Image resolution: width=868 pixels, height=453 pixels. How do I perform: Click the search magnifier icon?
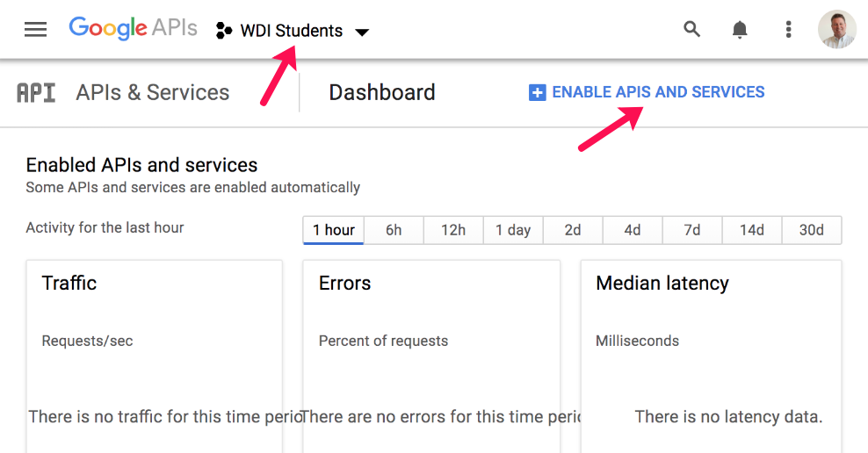pyautogui.click(x=692, y=30)
